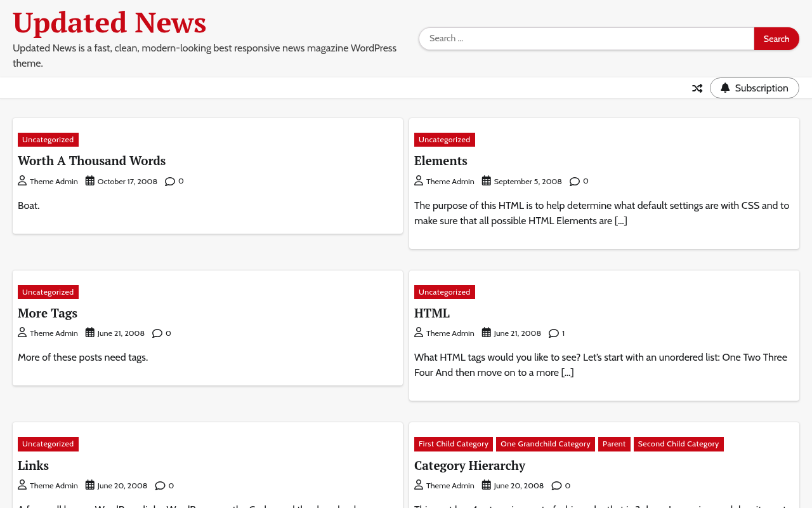Click Uncategorized tag above Worth A Thousand Words

click(x=48, y=140)
